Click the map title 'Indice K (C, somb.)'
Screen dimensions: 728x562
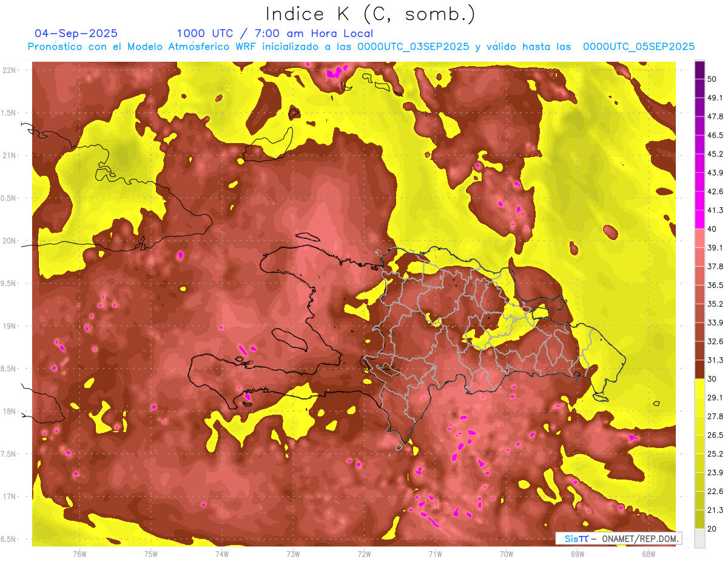coord(371,15)
